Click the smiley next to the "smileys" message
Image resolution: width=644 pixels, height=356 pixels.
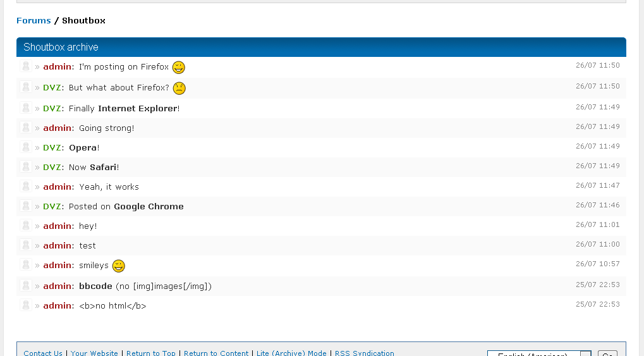[x=119, y=266]
